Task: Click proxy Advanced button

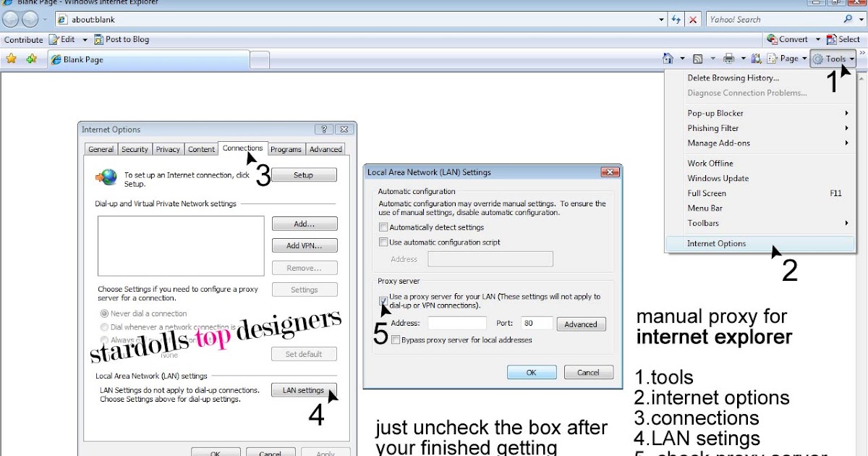Action: (x=581, y=324)
